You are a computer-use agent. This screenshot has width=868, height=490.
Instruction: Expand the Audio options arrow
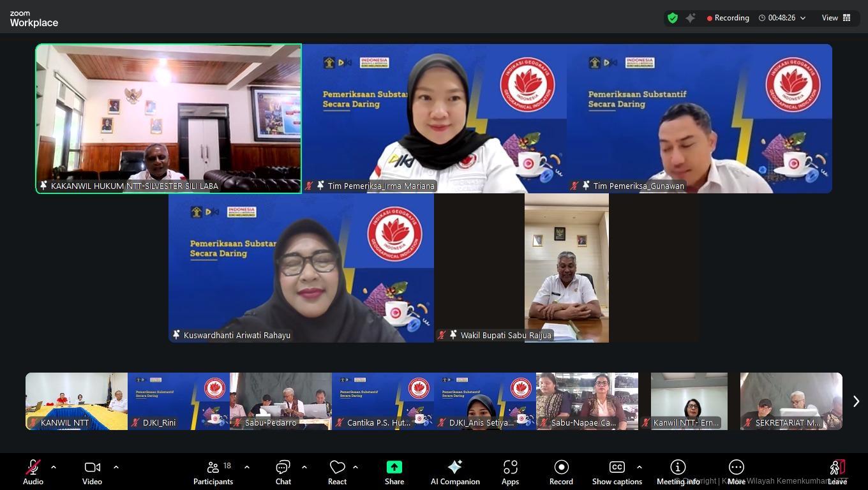point(54,467)
